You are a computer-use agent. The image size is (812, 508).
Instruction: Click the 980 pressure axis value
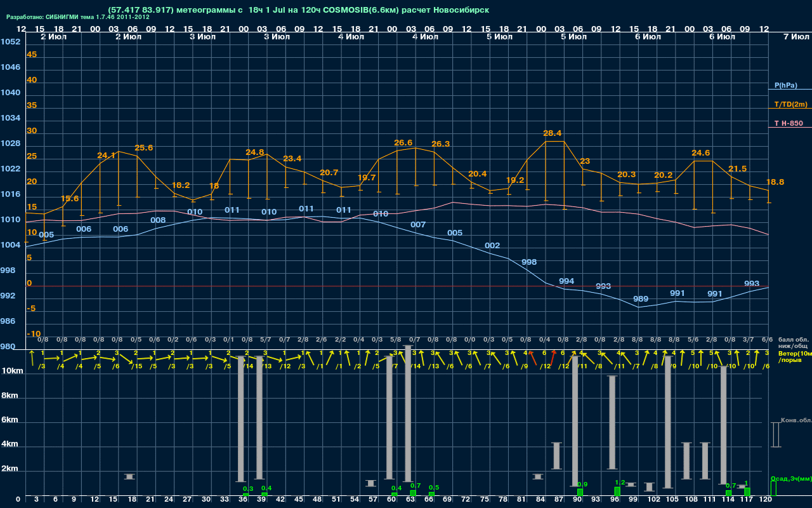tap(8, 347)
